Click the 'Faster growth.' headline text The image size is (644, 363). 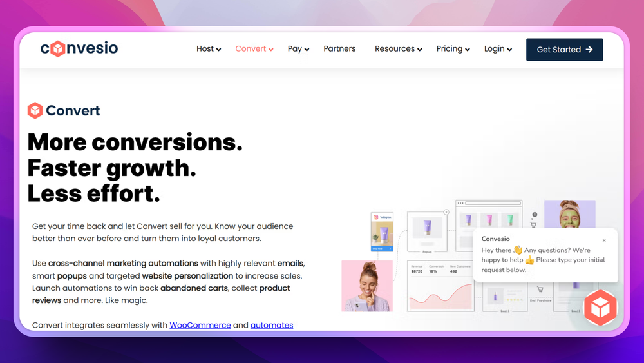(111, 168)
